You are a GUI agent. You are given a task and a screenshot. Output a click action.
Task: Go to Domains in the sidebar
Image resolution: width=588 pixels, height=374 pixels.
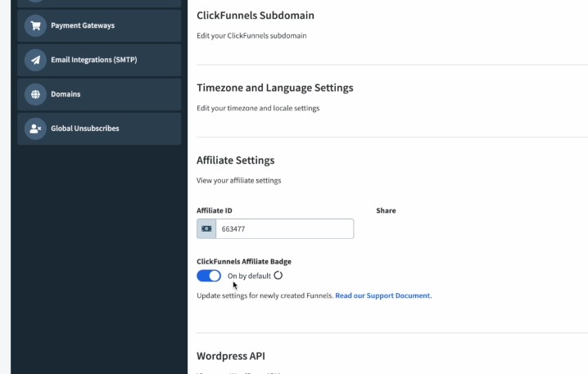[99, 94]
